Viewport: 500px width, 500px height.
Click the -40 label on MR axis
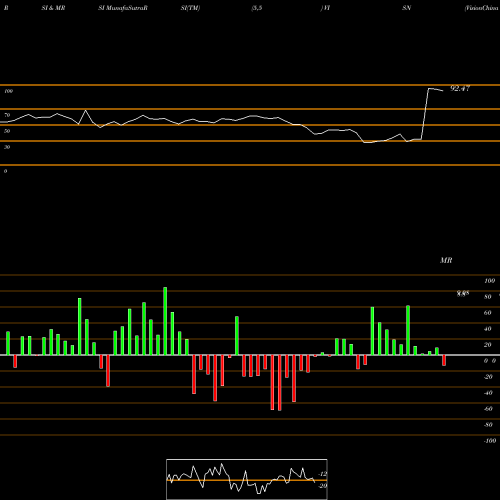pyautogui.click(x=488, y=393)
